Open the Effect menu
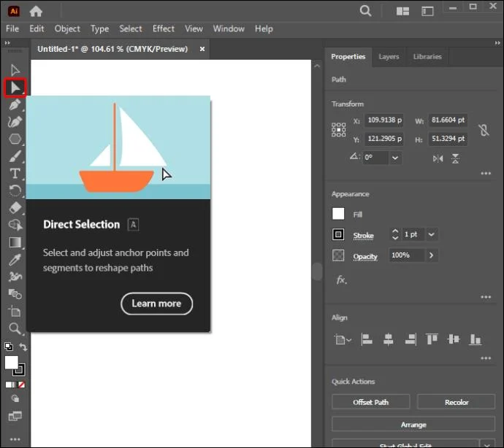The image size is (504, 448). pyautogui.click(x=164, y=28)
